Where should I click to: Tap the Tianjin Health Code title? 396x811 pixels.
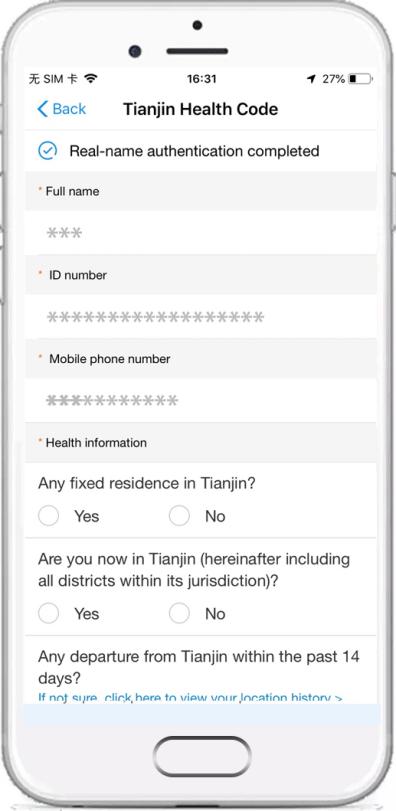point(201,109)
